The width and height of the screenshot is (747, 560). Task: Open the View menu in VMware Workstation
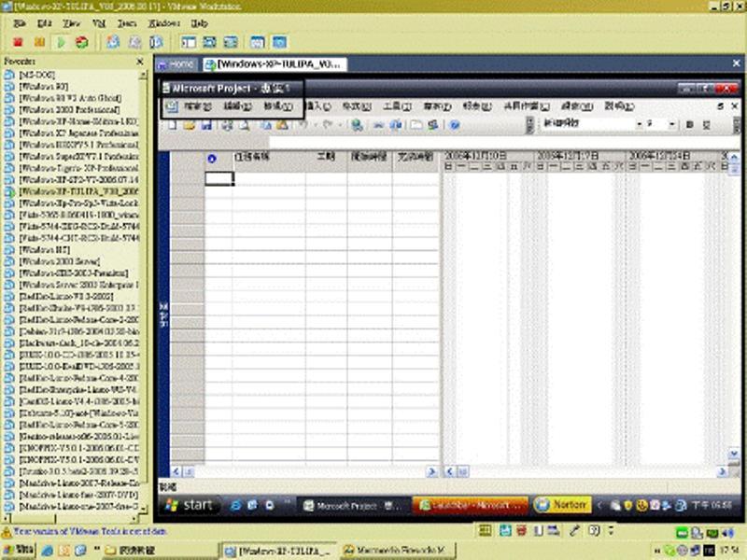[72, 23]
